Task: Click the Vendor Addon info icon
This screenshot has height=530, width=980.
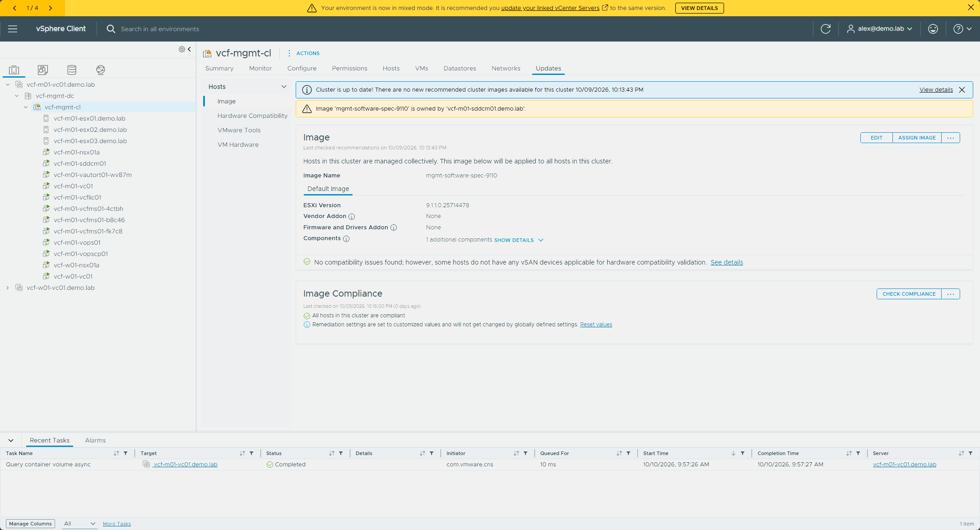Action: tap(352, 217)
